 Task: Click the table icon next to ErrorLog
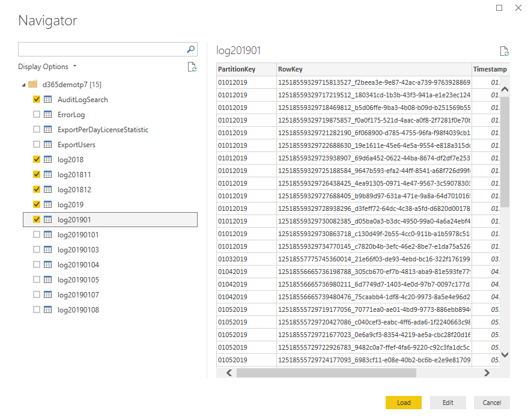47,114
